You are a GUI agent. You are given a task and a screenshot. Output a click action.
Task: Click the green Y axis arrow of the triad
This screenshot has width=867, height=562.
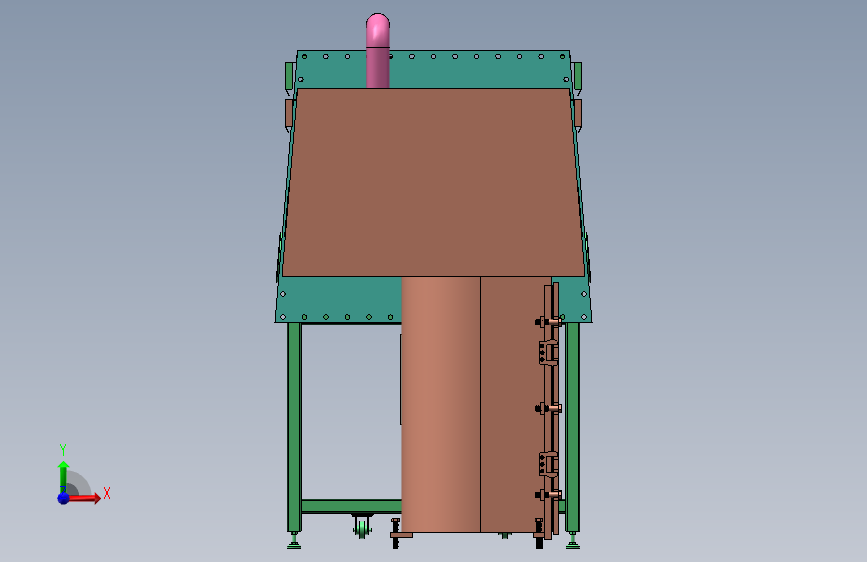64,477
